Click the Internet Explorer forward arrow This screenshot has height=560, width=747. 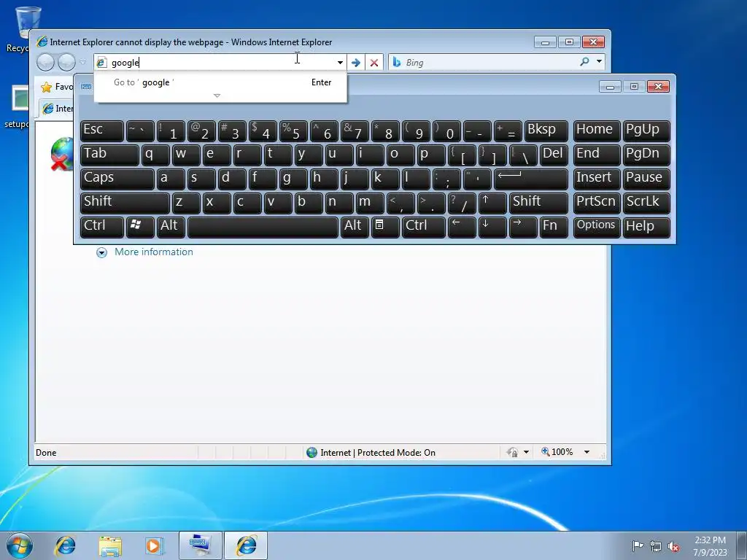(x=66, y=62)
